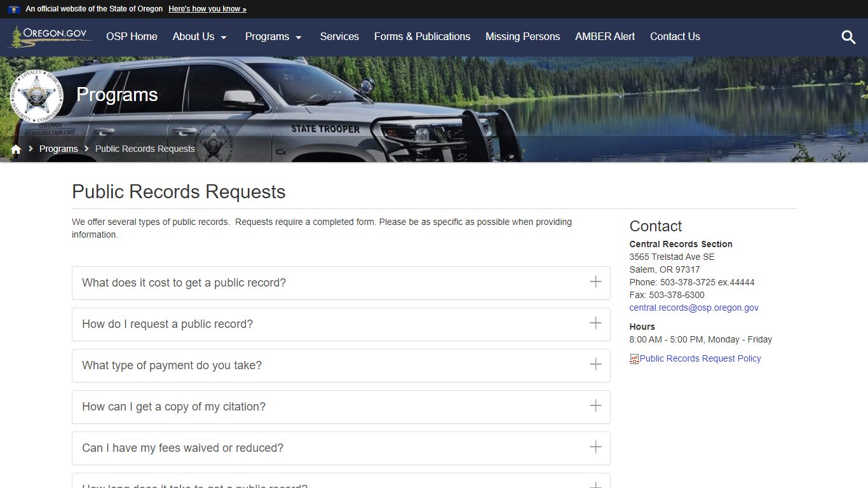Image resolution: width=868 pixels, height=488 pixels.
Task: Click 'An official website of the State of Oregon' text
Action: point(94,9)
